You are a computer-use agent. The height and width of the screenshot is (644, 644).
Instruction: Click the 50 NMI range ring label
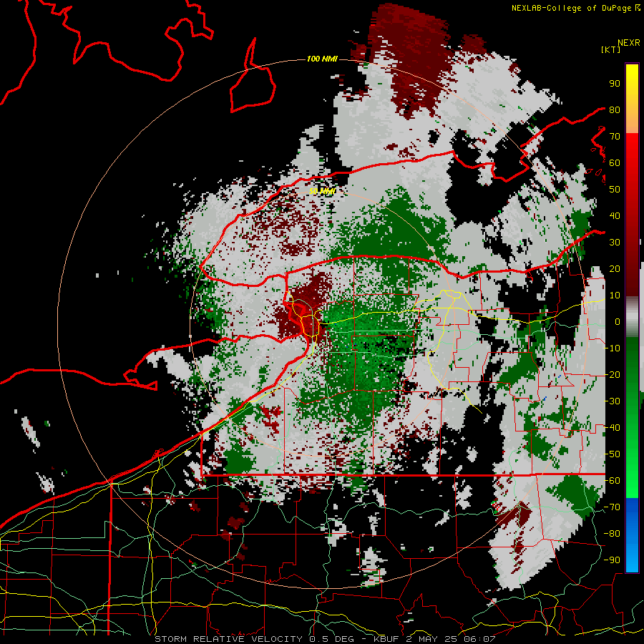pos(323,191)
